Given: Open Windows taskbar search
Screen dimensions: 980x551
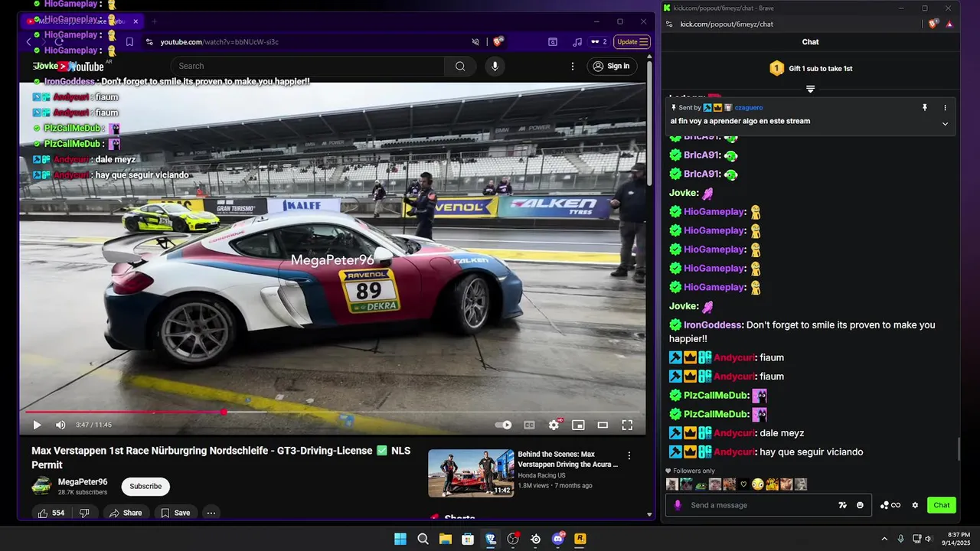Looking at the screenshot, I should coord(423,539).
